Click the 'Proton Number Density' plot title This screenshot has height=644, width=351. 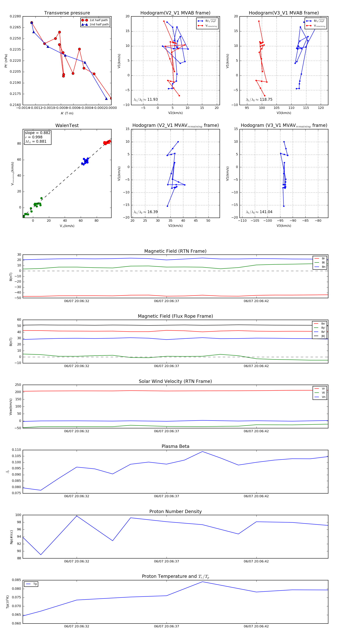click(175, 511)
